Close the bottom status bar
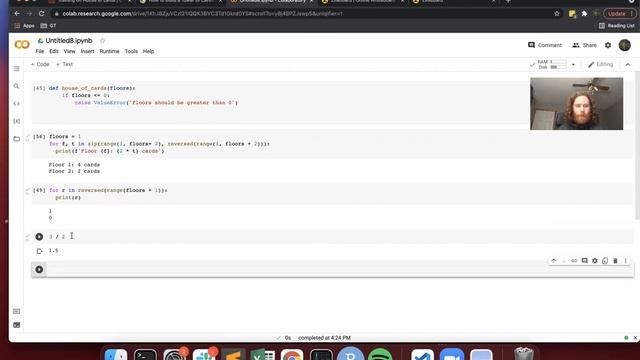This screenshot has width=640, height=360. pyautogui.click(x=635, y=338)
